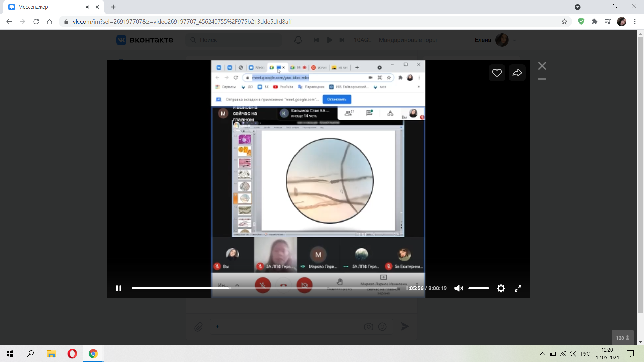The image size is (644, 362).
Task: Like the video with heart icon
Action: pos(497,73)
